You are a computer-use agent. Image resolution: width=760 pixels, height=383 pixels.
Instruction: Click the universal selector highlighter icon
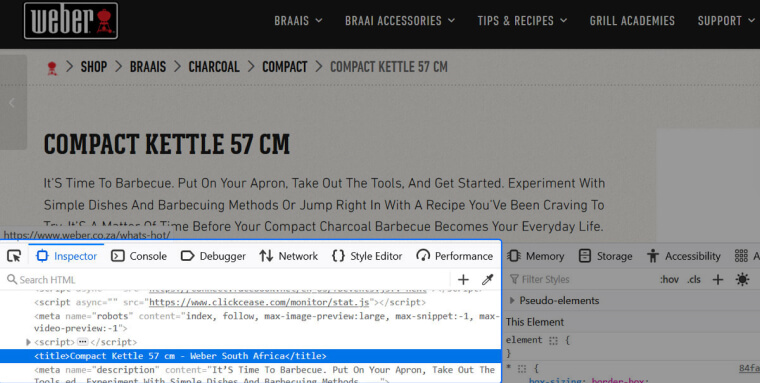(x=522, y=369)
